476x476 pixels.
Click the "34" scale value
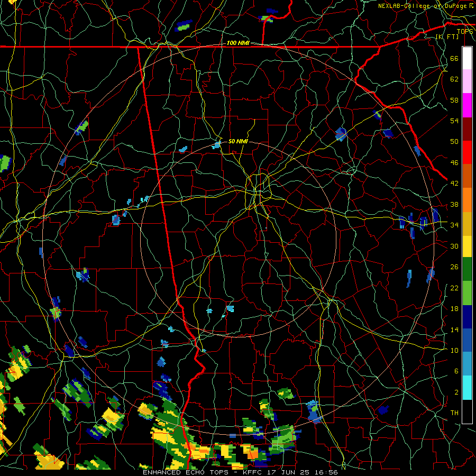tap(454, 225)
